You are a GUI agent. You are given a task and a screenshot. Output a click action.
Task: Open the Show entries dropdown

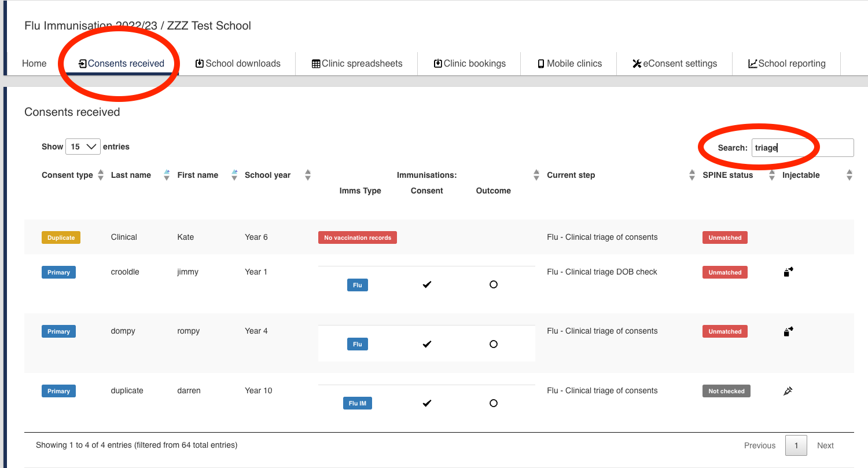pos(83,147)
